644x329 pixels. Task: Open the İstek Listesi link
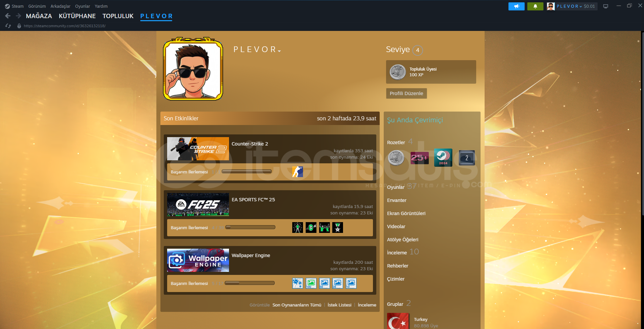click(340, 305)
